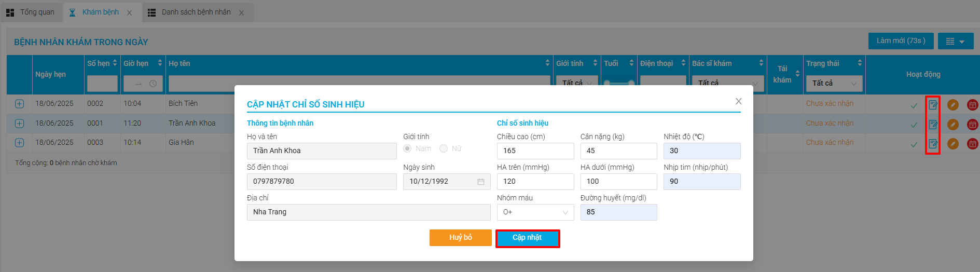980x272 pixels.
Task: Expand the row for appointment 0002
Action: coord(19,104)
